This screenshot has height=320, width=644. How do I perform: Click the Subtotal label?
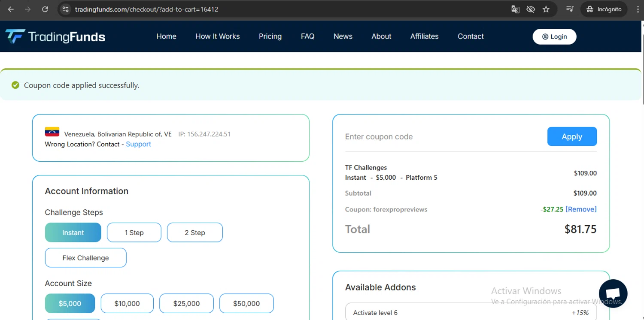point(358,193)
